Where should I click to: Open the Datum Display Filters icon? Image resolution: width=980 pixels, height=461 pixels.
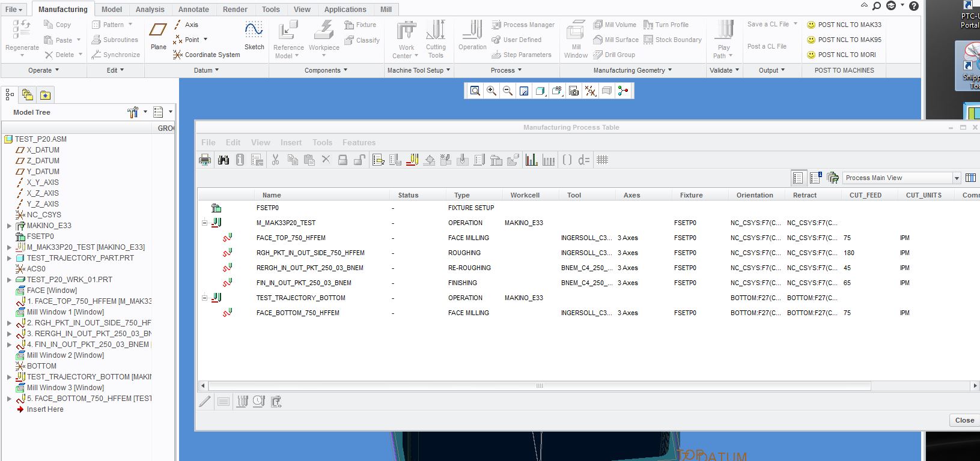tap(591, 91)
